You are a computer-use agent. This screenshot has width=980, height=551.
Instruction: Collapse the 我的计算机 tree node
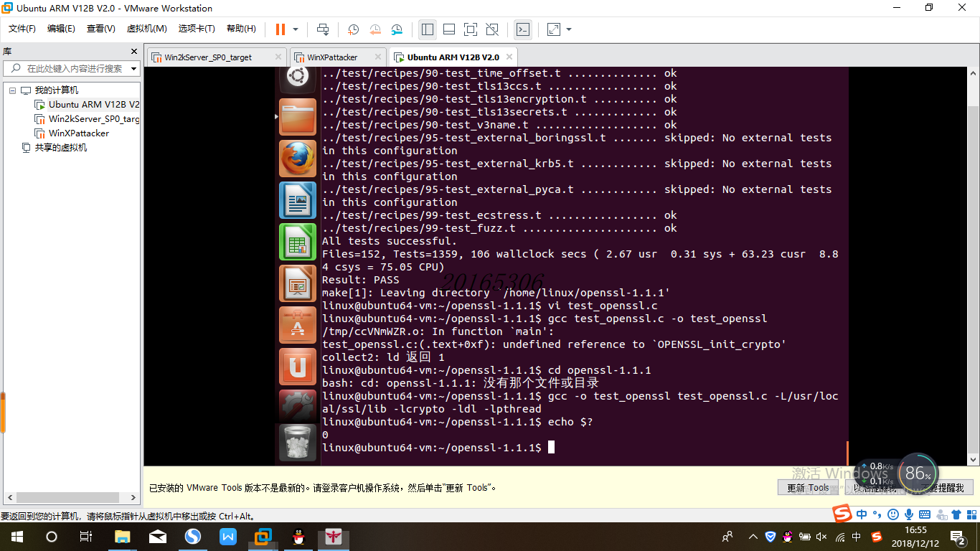12,90
